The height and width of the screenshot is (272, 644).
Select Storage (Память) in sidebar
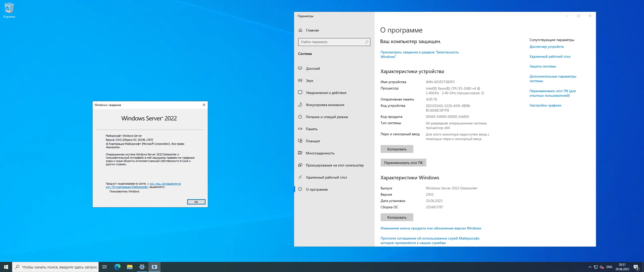(x=311, y=129)
